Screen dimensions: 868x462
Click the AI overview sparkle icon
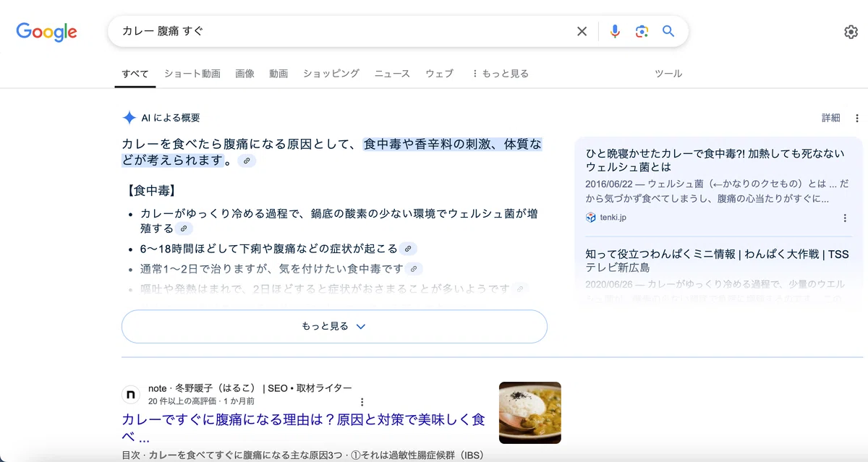pos(129,118)
